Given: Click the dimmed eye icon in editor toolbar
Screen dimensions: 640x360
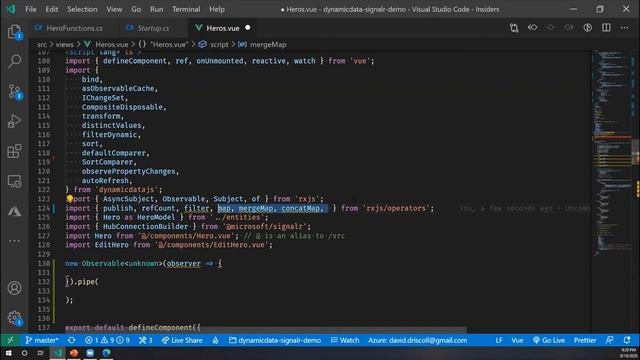Looking at the screenshot, I should click(551, 28).
